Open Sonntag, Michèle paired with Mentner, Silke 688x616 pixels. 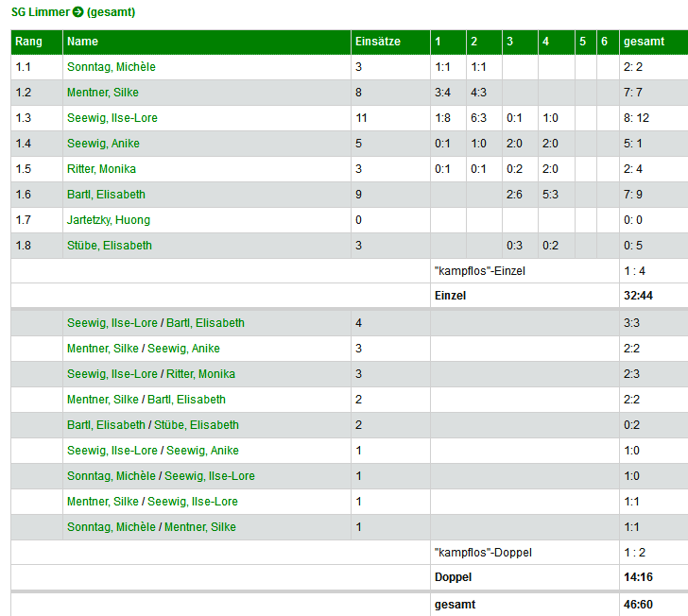click(x=112, y=527)
